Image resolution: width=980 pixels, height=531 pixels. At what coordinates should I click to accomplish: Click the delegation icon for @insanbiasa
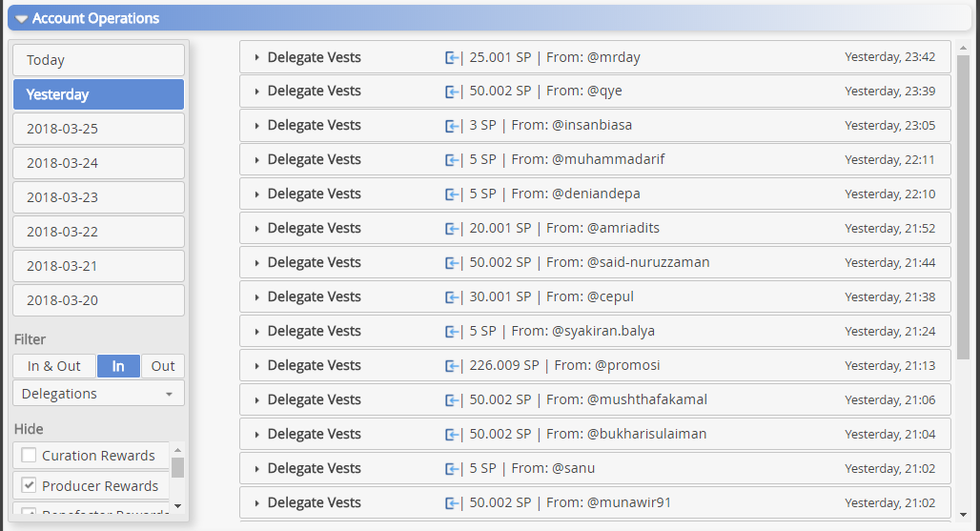453,126
